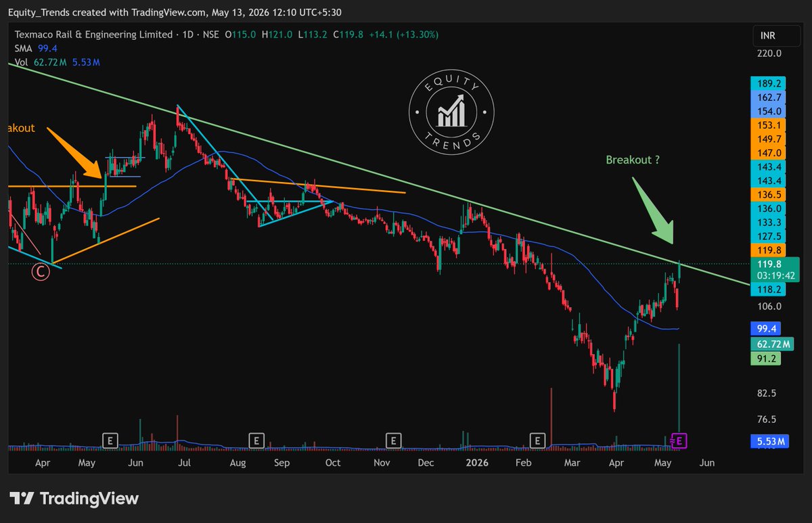
Task: Click the 162.7 price label
Action: [x=770, y=97]
